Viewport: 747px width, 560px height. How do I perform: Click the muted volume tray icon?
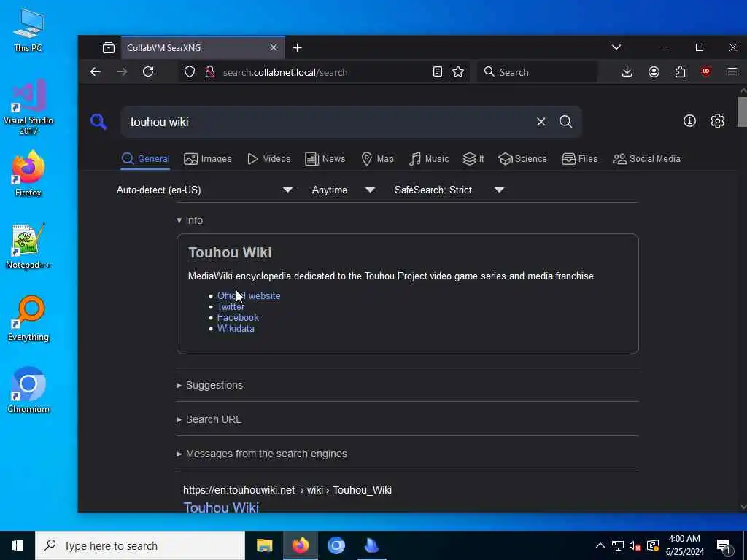tap(635, 545)
